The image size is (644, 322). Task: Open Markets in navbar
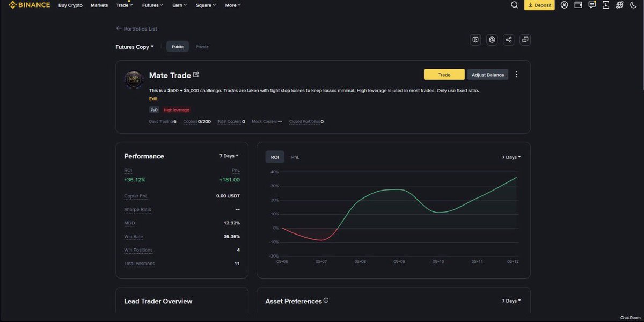coord(99,5)
